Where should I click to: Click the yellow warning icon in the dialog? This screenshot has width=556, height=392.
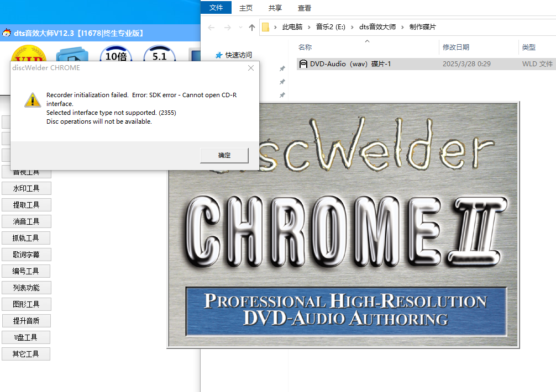click(x=33, y=100)
